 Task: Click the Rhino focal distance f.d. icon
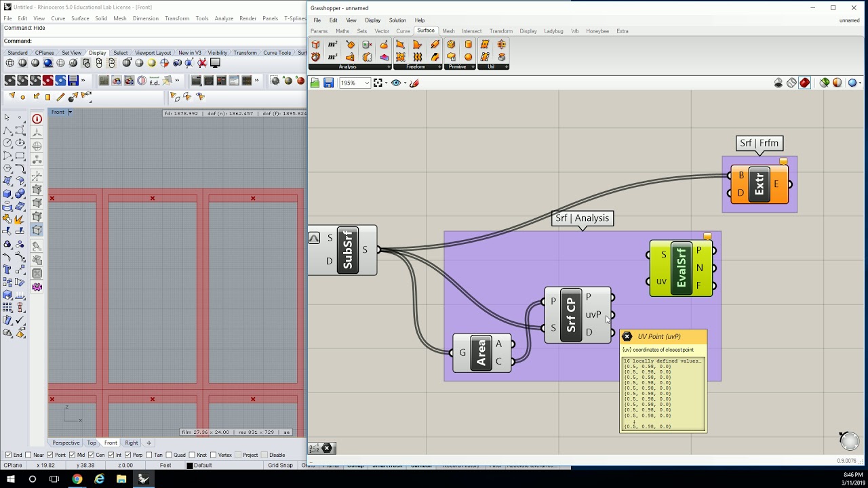pos(155,81)
